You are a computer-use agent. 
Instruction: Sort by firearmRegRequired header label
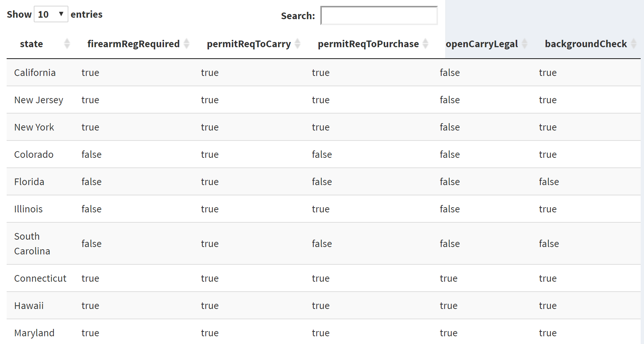(133, 44)
